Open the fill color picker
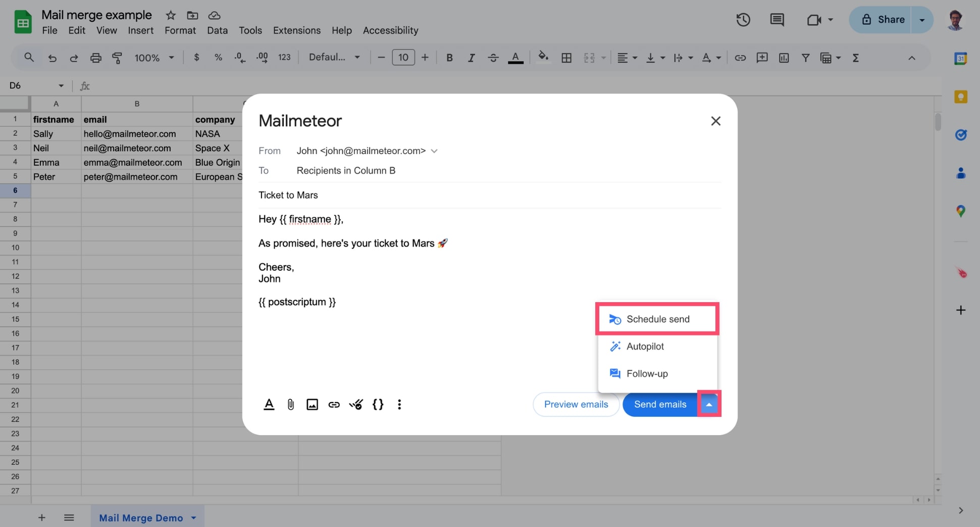 [x=543, y=57]
